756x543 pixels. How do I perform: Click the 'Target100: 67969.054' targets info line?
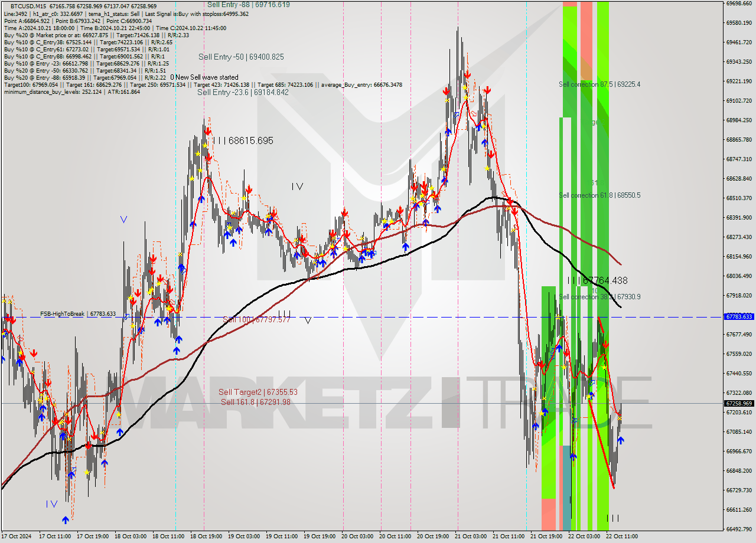pos(203,84)
